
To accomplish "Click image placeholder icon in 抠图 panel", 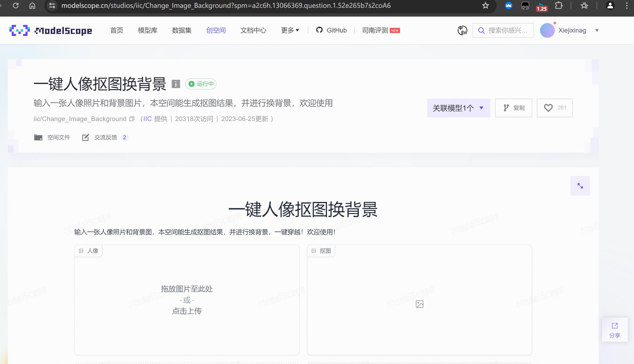I will click(x=419, y=304).
